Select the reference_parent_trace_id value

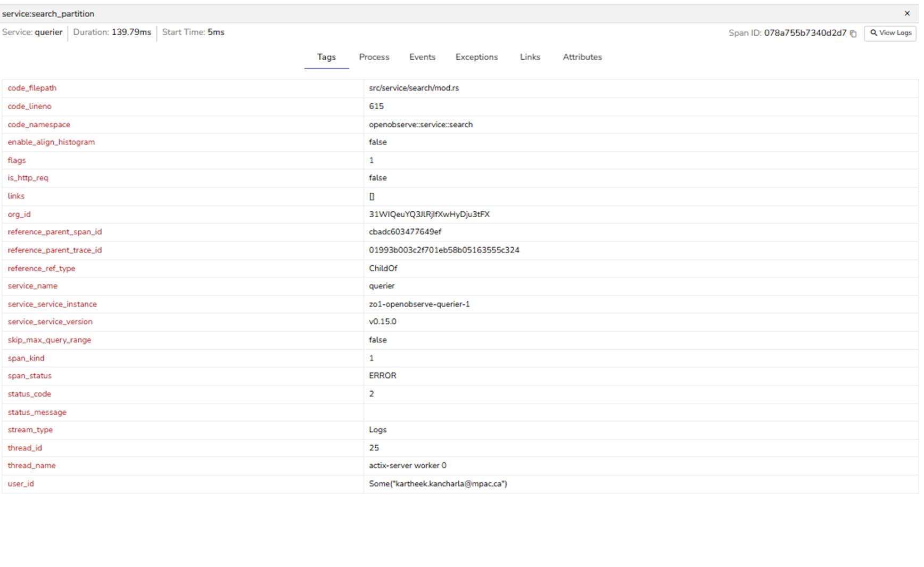point(444,250)
